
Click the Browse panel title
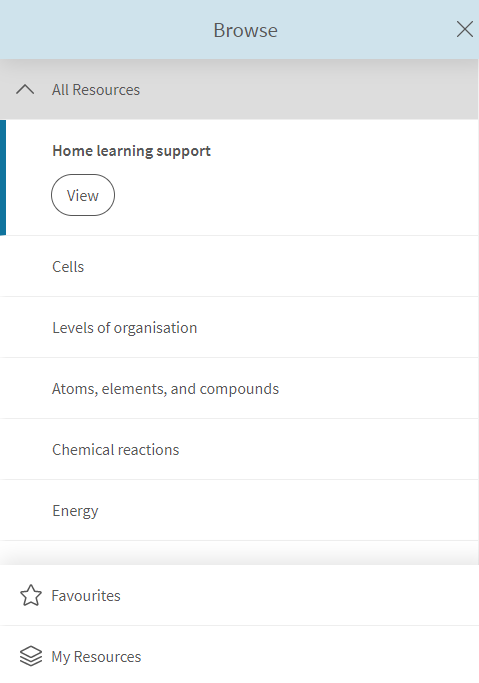(x=245, y=30)
